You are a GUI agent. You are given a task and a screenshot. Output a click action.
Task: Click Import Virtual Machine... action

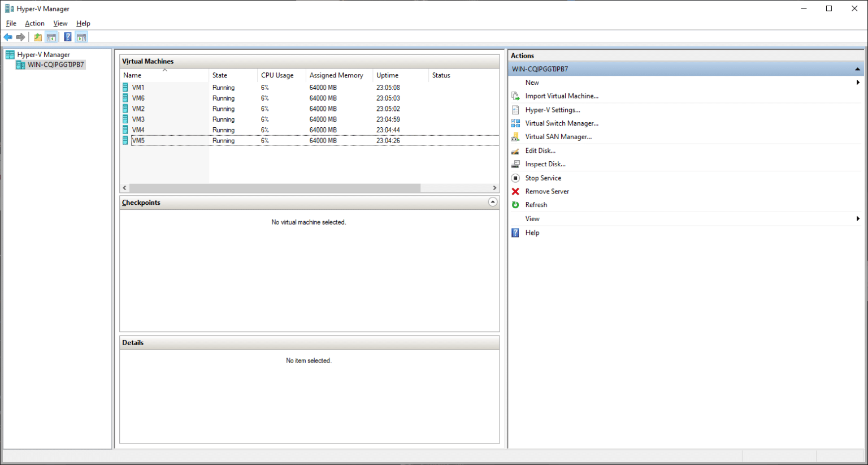click(x=562, y=96)
